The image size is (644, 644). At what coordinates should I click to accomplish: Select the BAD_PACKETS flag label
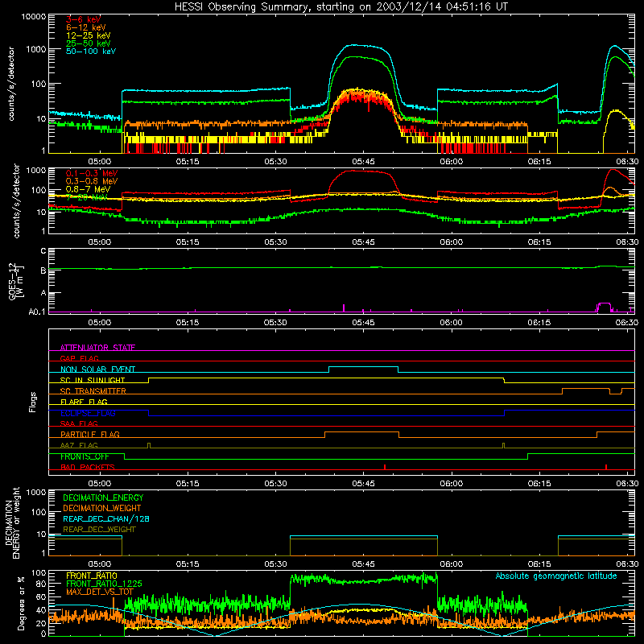(88, 467)
